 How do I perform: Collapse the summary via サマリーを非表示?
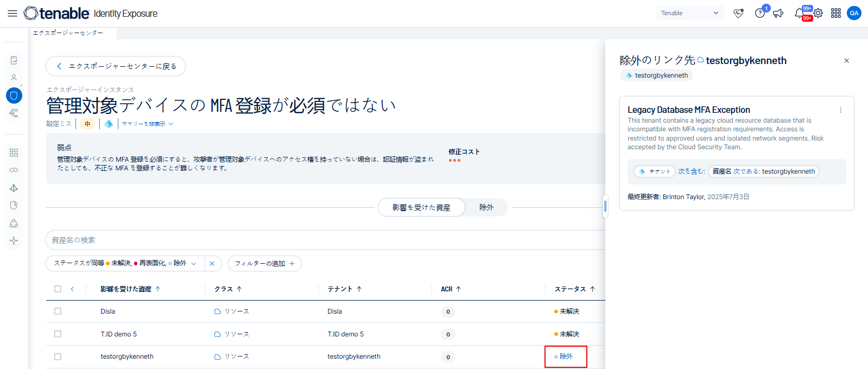[147, 124]
